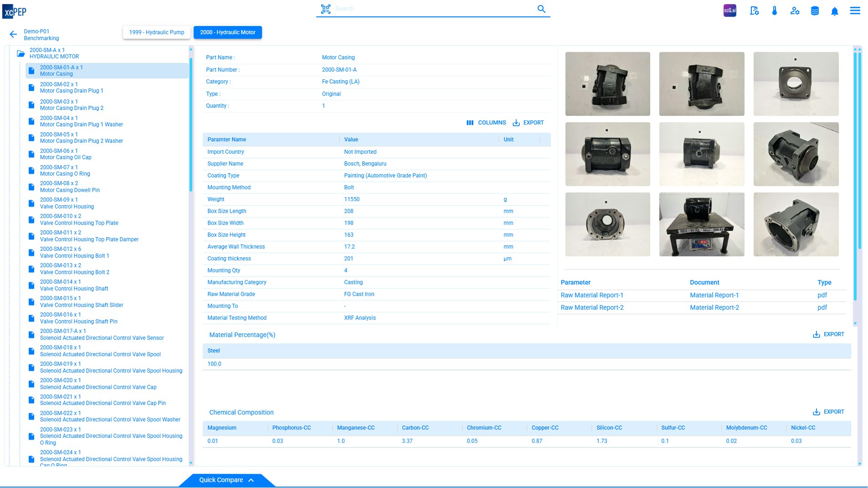Open flange top-view thumbnail in top row
The image size is (868, 488).
[796, 84]
